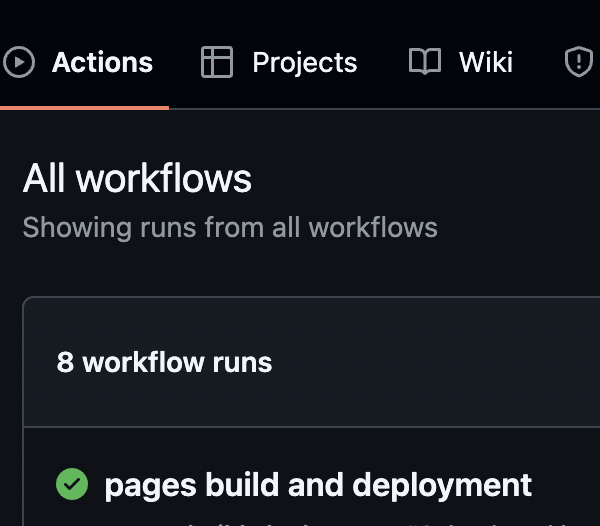Click the Projects table icon
Screen dimensions: 600x526
(216, 63)
